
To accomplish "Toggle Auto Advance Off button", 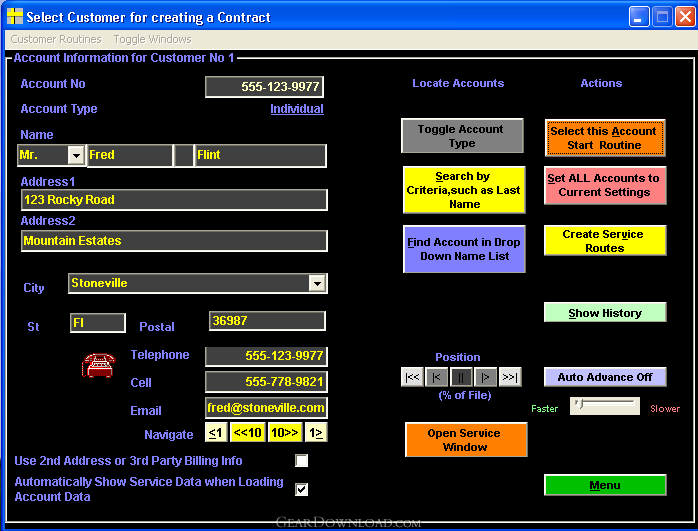I will 605,377.
